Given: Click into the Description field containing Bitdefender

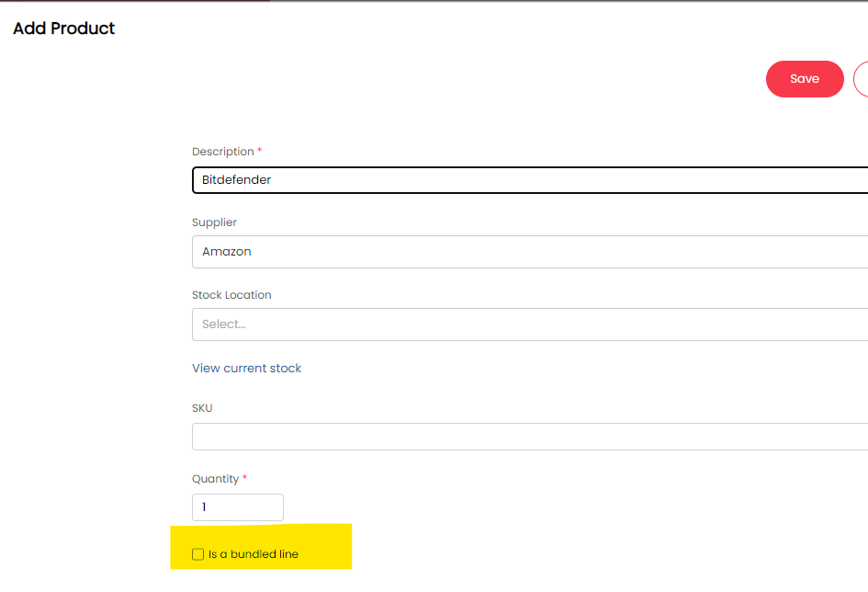Looking at the screenshot, I should tap(530, 180).
